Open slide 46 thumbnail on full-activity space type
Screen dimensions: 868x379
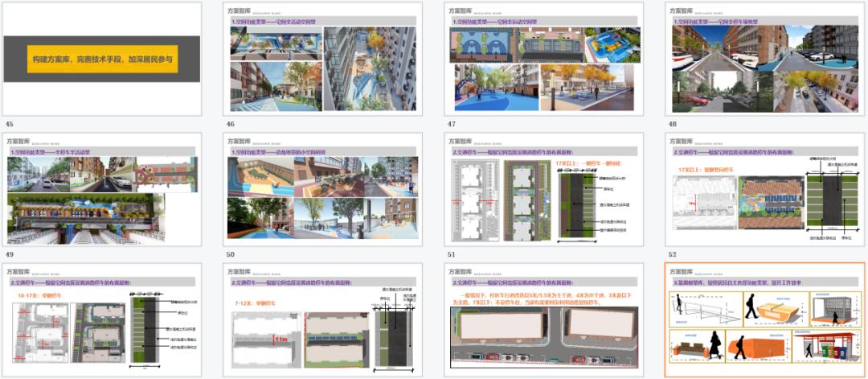click(x=321, y=59)
